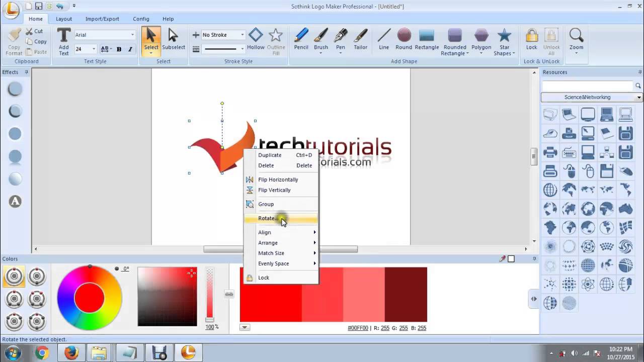Expand Rounded Rectangle shape options
644x362 pixels.
pos(467,53)
